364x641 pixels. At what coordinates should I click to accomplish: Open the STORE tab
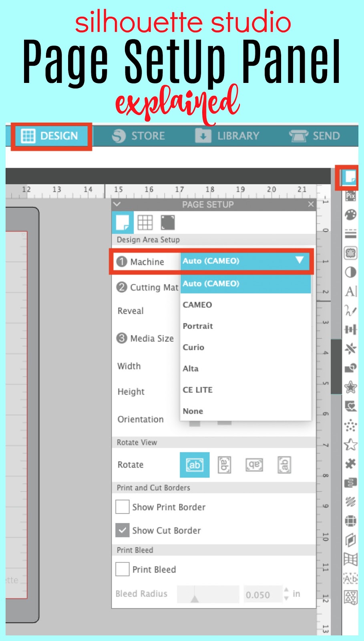(x=139, y=136)
